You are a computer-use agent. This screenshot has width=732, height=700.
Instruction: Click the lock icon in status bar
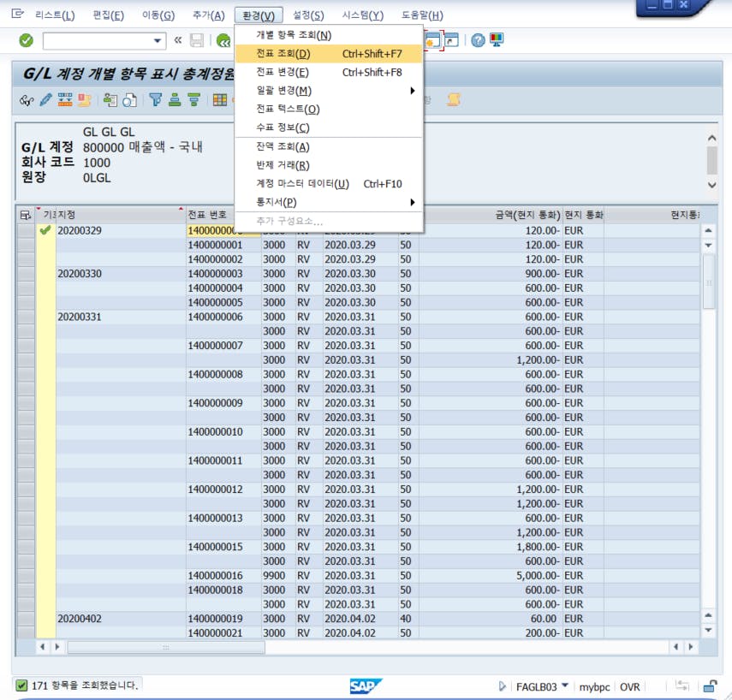coord(710,686)
